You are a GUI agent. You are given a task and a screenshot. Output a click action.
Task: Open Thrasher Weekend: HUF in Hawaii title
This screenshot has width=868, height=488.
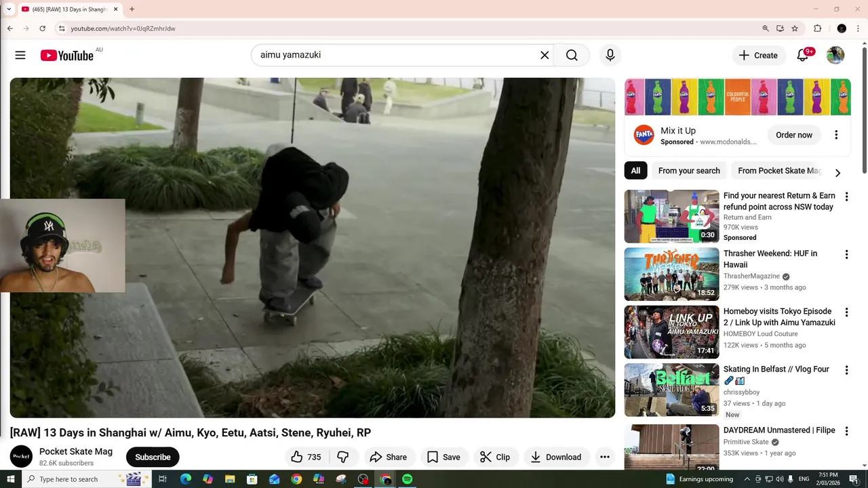(x=770, y=259)
